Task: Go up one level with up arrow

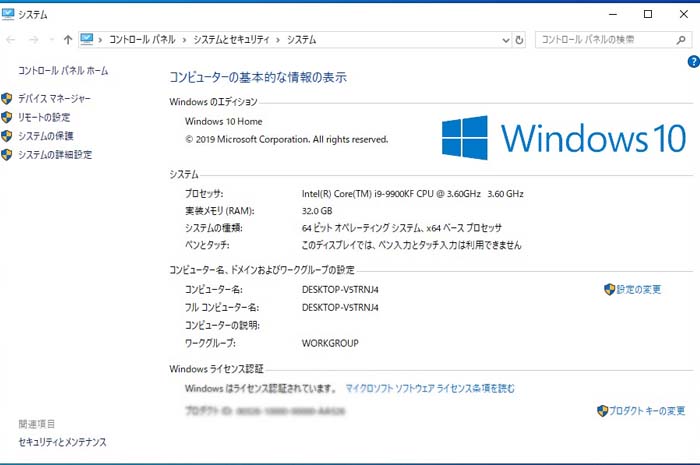Action: [68, 40]
